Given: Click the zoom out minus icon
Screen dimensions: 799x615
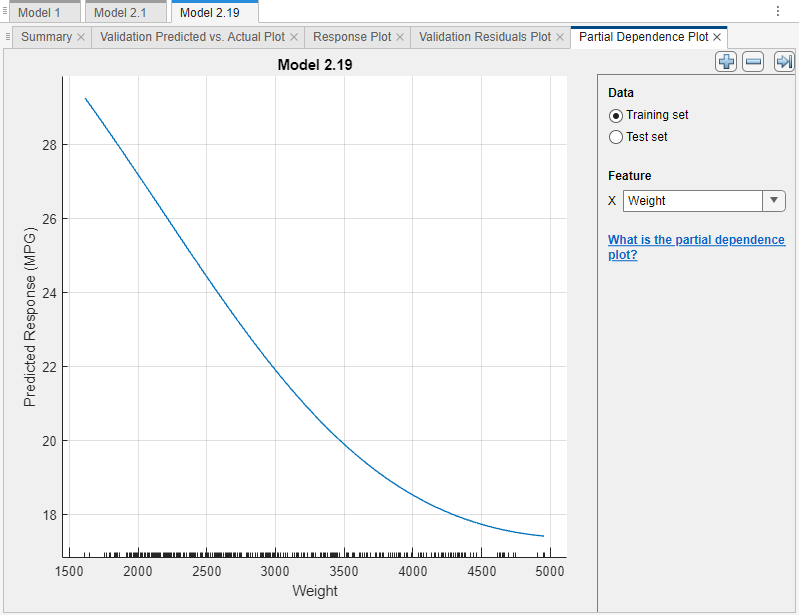Looking at the screenshot, I should pyautogui.click(x=753, y=62).
